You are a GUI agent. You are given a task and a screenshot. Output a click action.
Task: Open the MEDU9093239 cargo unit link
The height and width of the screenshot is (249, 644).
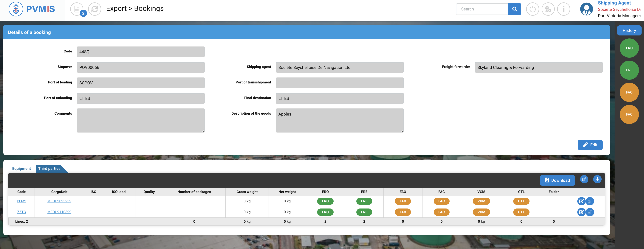pyautogui.click(x=59, y=201)
